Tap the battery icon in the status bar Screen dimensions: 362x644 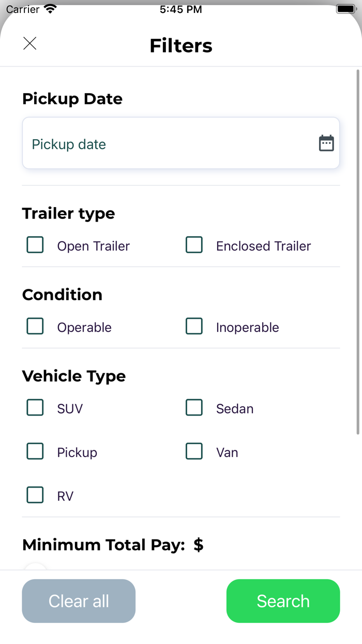click(345, 8)
